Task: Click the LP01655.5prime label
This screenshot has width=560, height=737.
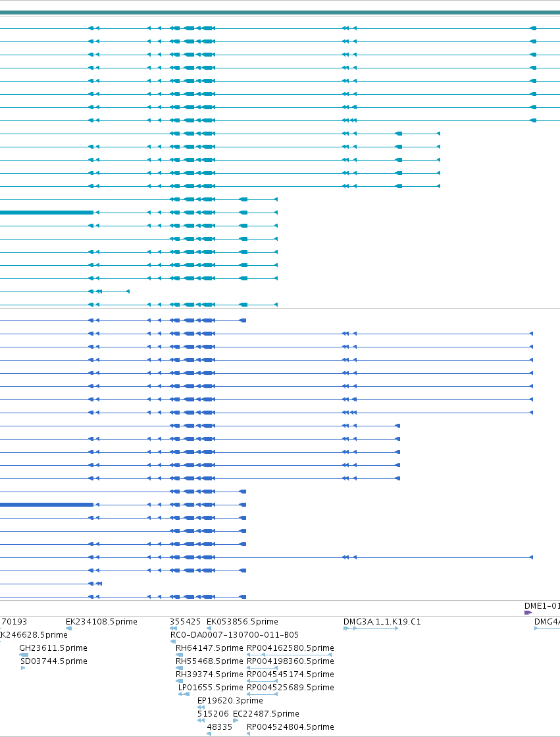Action: (x=211, y=687)
